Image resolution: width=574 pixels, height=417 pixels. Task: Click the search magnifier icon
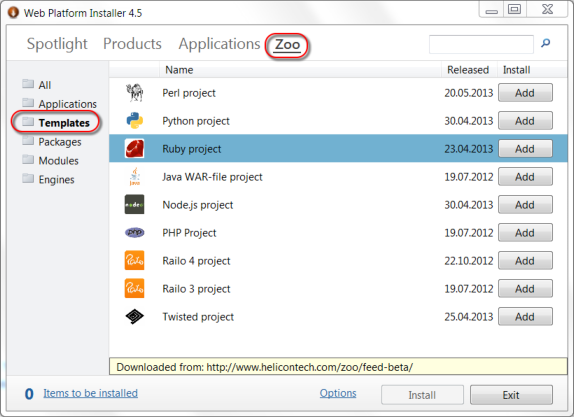click(545, 43)
